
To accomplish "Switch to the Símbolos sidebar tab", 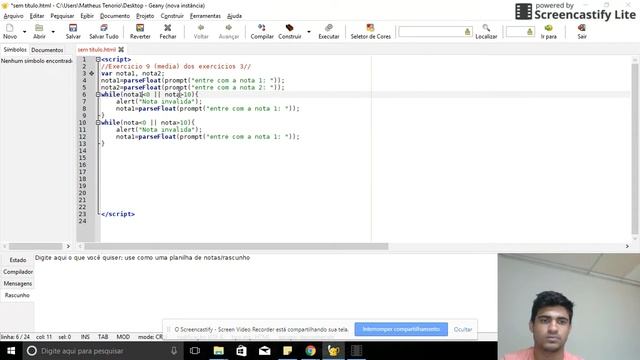I will [15, 49].
